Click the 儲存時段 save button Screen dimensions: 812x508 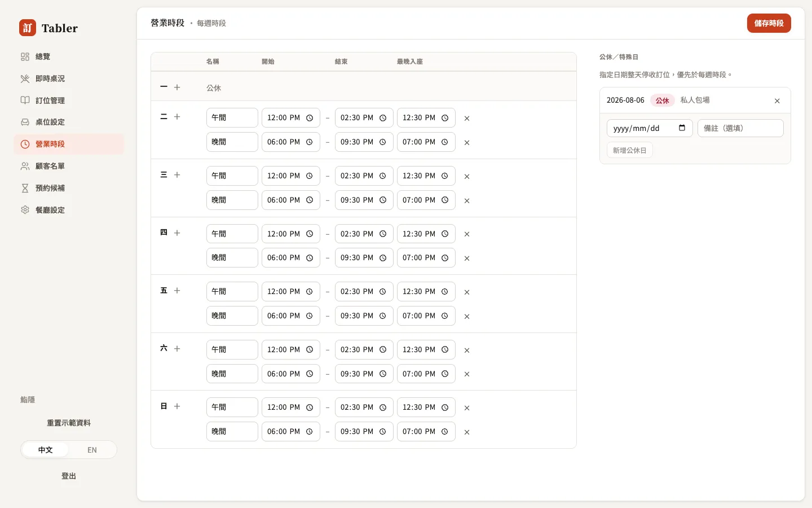(769, 23)
